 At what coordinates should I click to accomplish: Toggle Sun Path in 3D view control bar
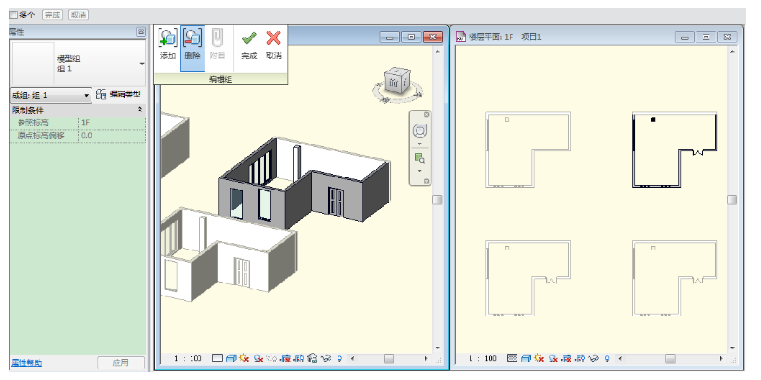(x=244, y=358)
